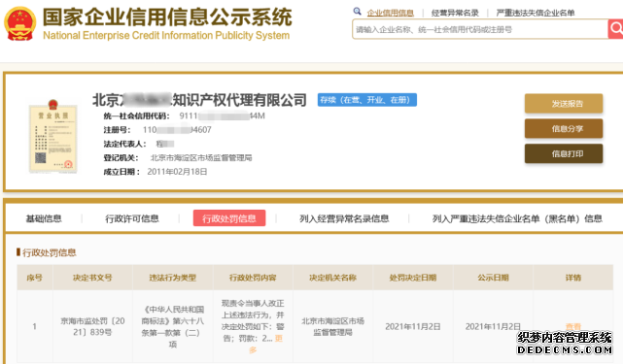Click the magnifier icon beside 企业信用信息
Screen dimensions: 623x364
point(358,12)
